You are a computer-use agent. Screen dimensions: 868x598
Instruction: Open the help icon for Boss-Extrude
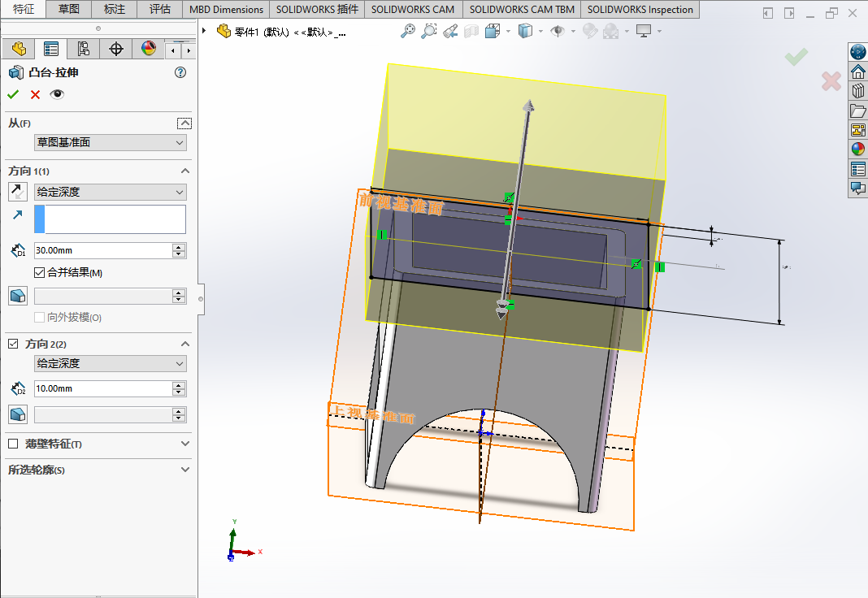(180, 72)
